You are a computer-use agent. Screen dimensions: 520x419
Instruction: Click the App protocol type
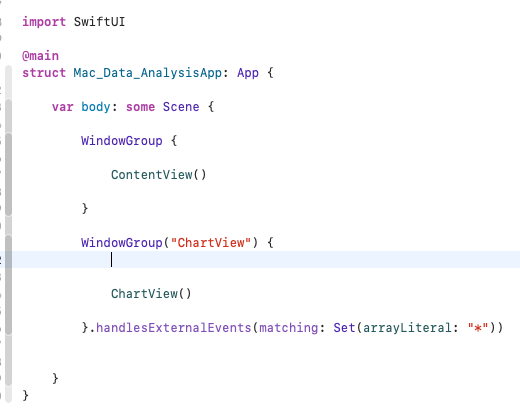[248, 73]
